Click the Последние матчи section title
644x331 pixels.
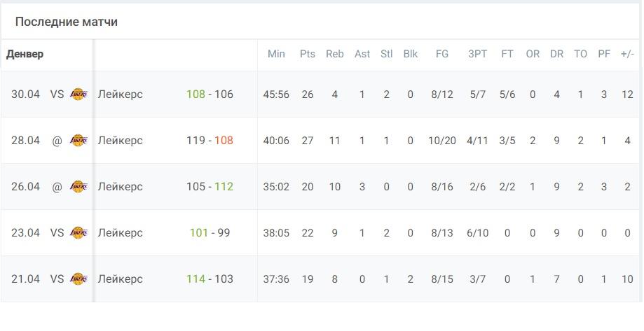[67, 22]
